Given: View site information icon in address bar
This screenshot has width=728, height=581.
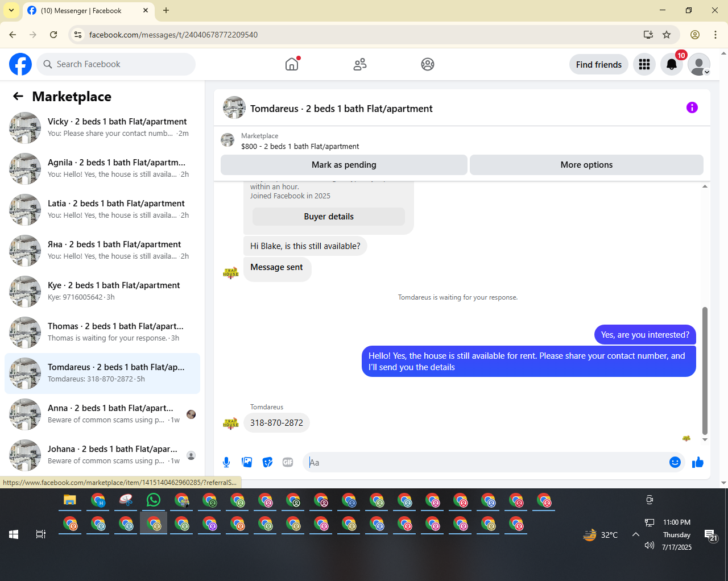Looking at the screenshot, I should point(78,35).
